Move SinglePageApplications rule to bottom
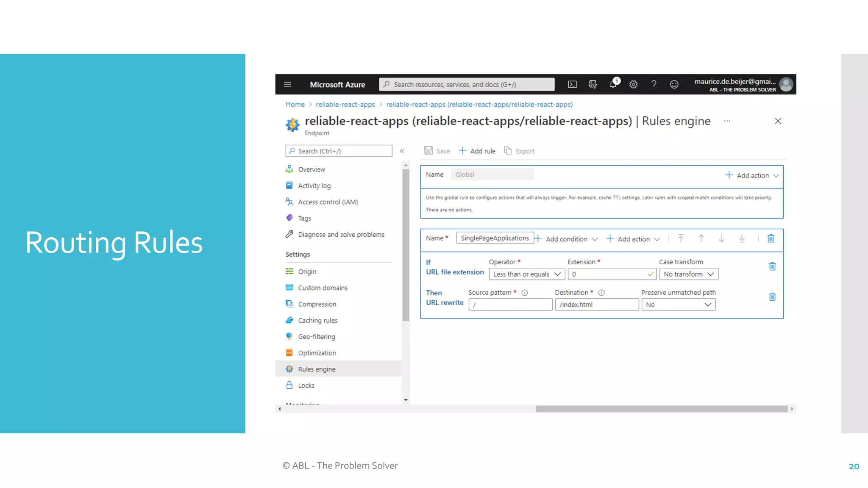Viewport: 868px width, 488px height. click(742, 238)
